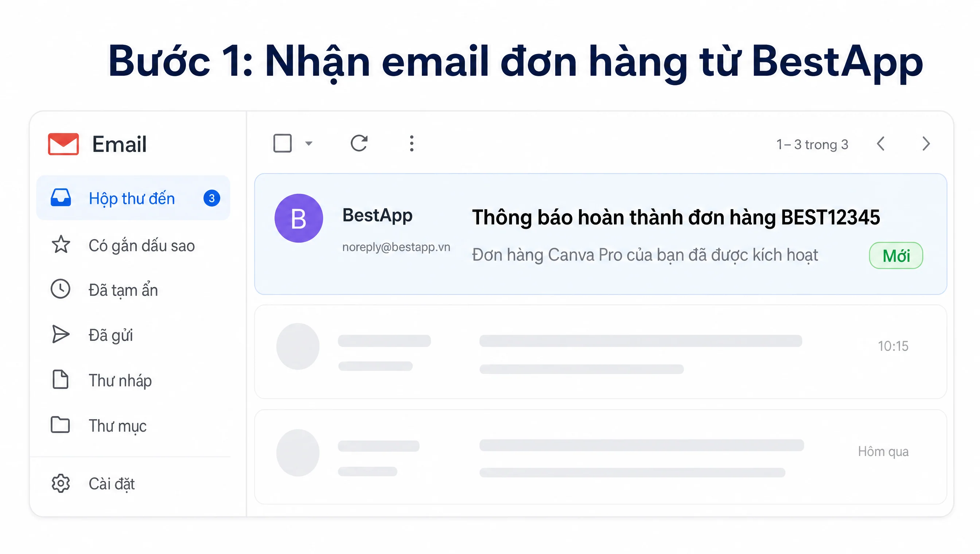Image resolution: width=980 pixels, height=554 pixels.
Task: Open Cài đặt settings
Action: pyautogui.click(x=133, y=484)
